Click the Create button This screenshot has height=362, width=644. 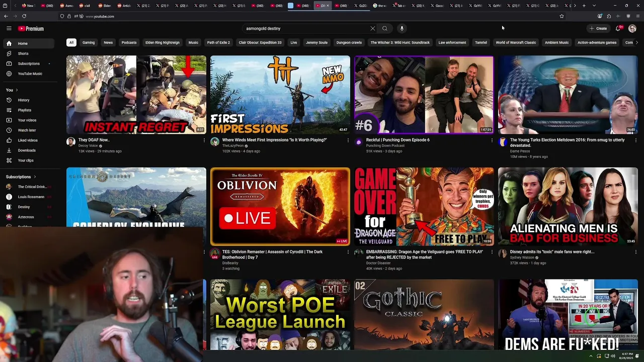[599, 29]
